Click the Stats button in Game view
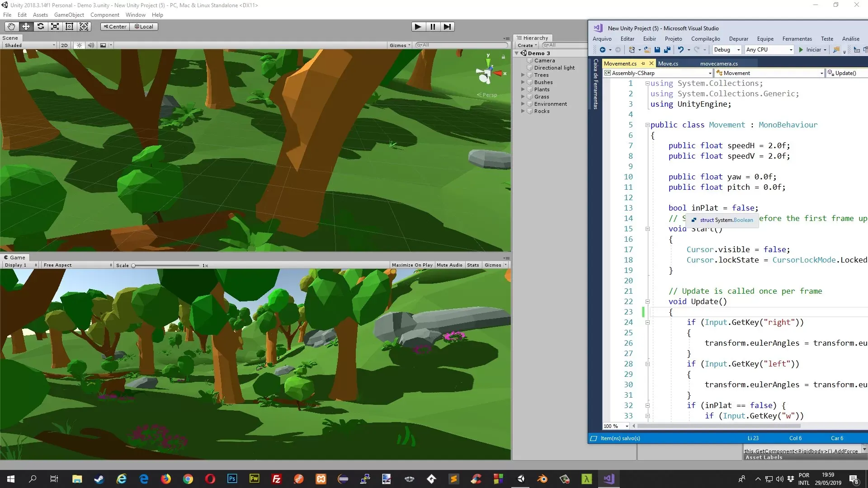Screen dimensions: 868x488 (x=473, y=265)
